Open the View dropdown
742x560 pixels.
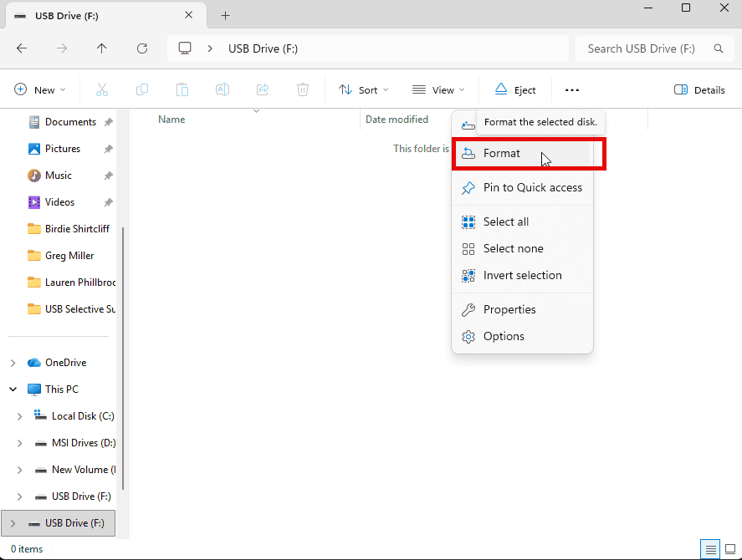pyautogui.click(x=438, y=89)
